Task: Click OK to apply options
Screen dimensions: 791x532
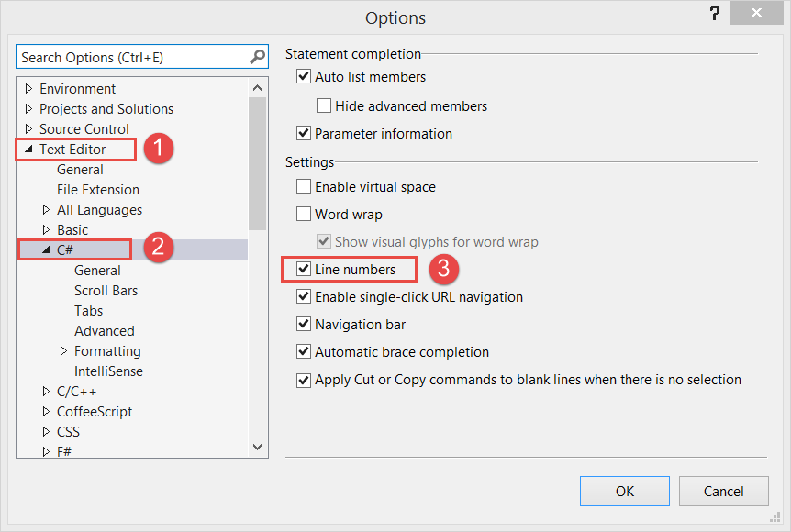Action: click(x=625, y=491)
